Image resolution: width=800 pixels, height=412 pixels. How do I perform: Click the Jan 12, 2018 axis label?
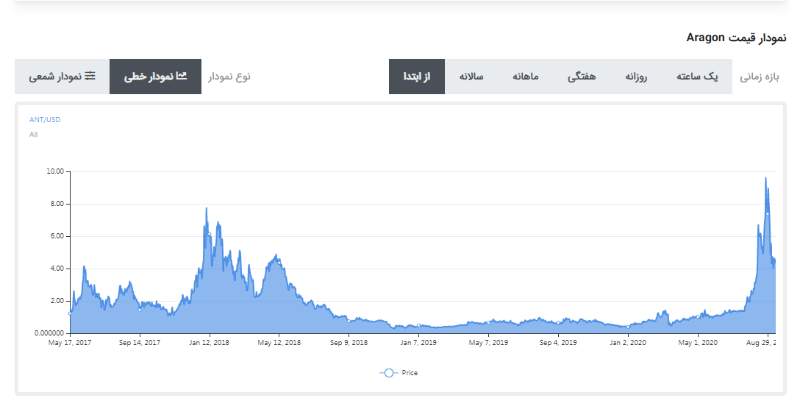pos(209,343)
